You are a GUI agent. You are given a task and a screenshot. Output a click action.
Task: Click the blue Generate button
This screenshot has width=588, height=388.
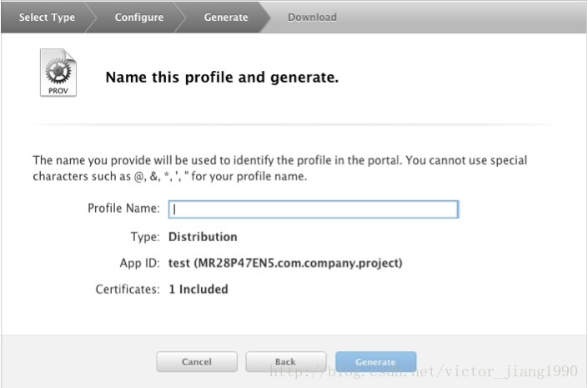[x=376, y=362]
